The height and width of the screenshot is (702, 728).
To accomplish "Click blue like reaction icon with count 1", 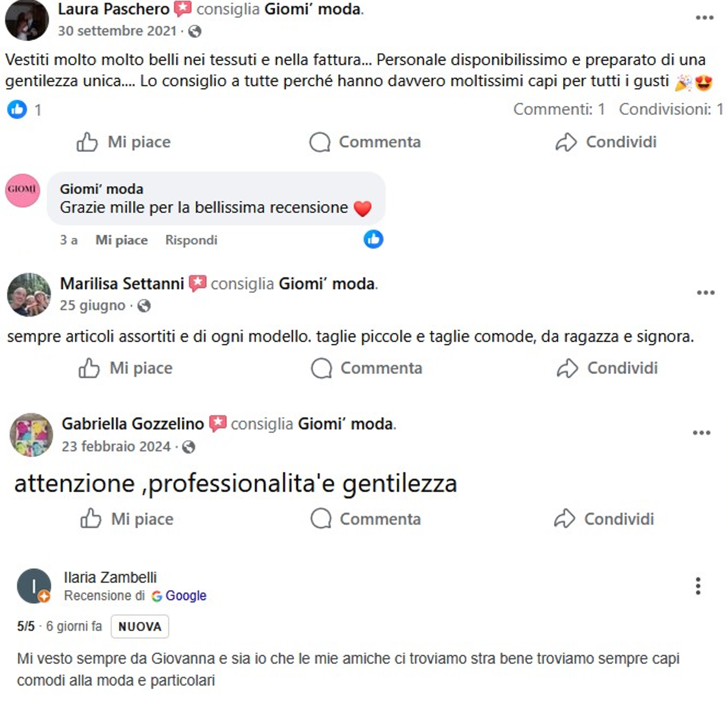I will tap(17, 110).
